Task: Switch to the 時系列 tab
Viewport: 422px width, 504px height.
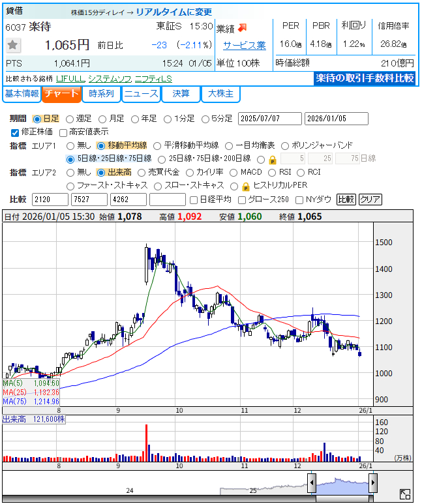Action: tap(101, 94)
